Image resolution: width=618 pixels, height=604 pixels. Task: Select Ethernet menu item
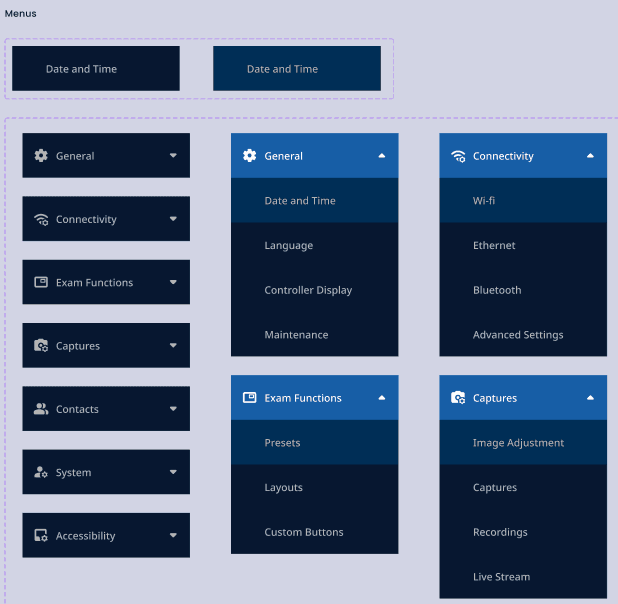pyautogui.click(x=523, y=245)
